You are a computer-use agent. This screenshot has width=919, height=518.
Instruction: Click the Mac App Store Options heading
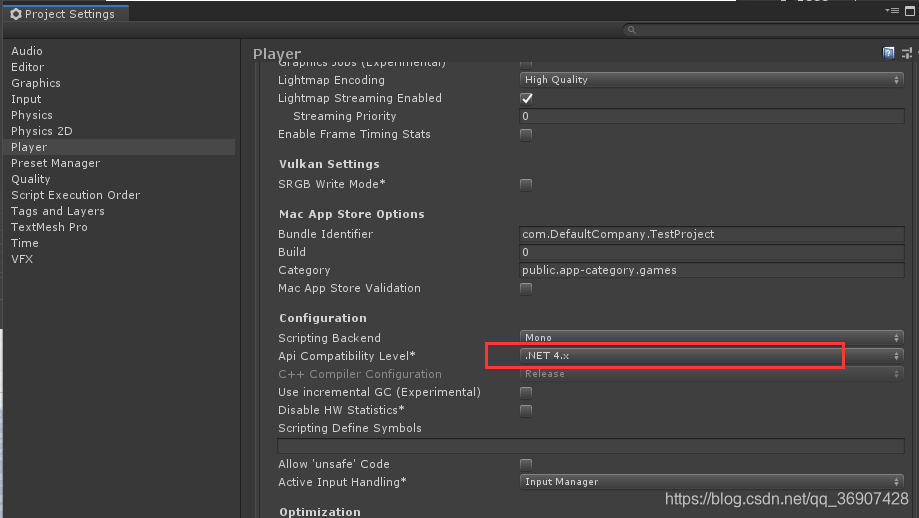pos(352,214)
